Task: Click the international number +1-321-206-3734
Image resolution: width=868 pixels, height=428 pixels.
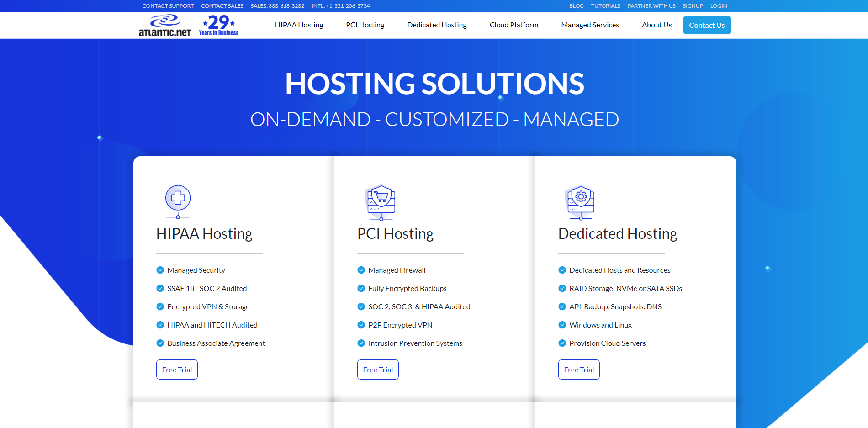Action: click(x=341, y=6)
